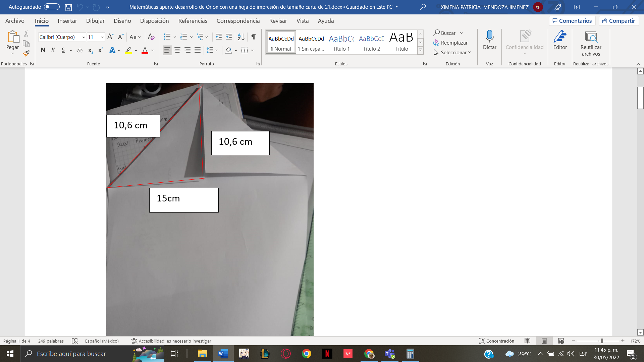Apply italic formatting using the K icon
The width and height of the screenshot is (644, 362).
[53, 50]
